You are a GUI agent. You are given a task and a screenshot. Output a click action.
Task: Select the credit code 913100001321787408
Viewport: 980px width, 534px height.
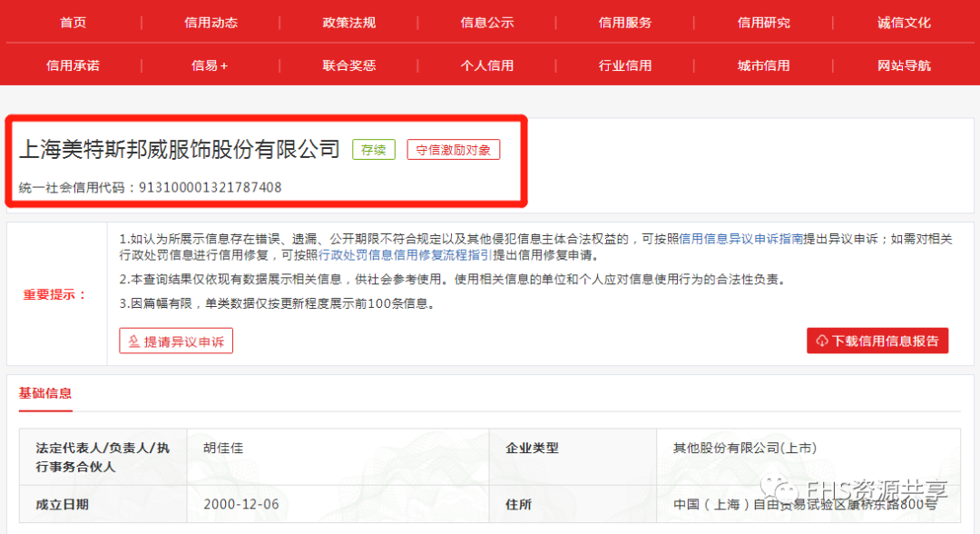pyautogui.click(x=210, y=188)
